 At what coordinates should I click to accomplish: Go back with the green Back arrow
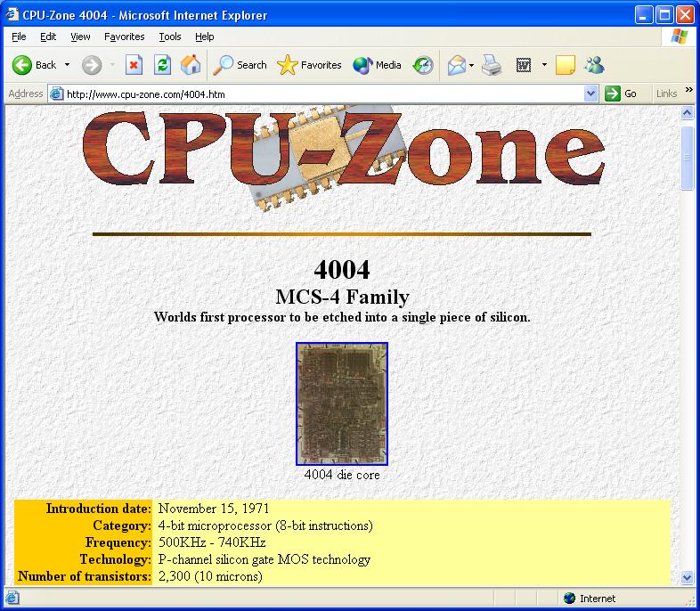pos(34,65)
